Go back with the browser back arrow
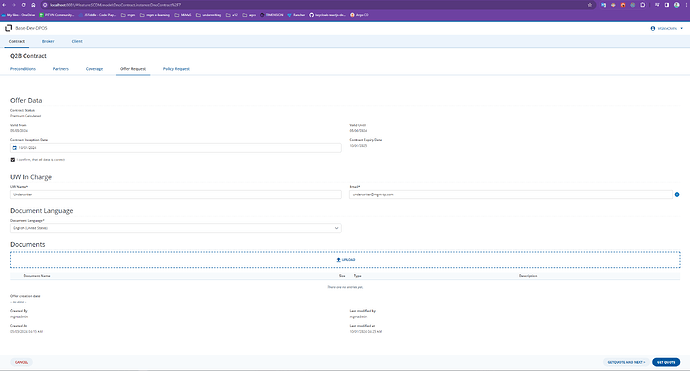 click(x=4, y=5)
